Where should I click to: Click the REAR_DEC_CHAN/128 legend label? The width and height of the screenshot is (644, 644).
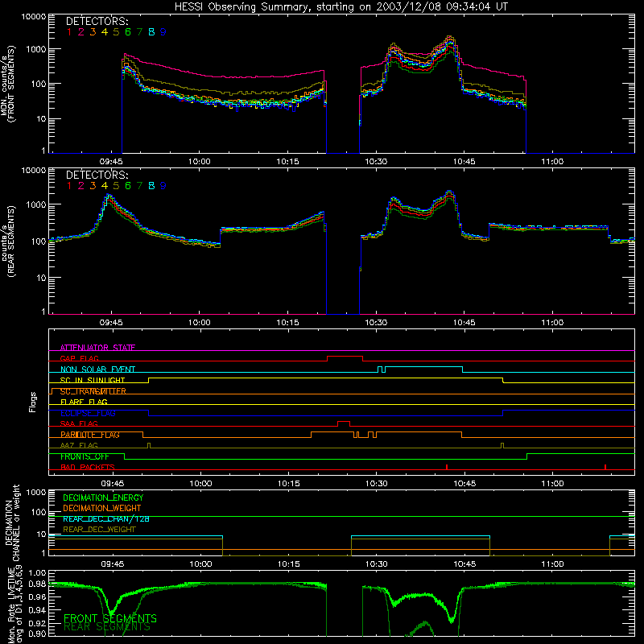(106, 518)
